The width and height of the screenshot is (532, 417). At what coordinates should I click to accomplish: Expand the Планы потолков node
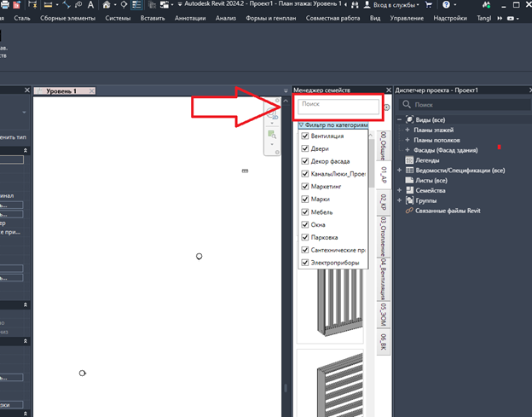[408, 140]
